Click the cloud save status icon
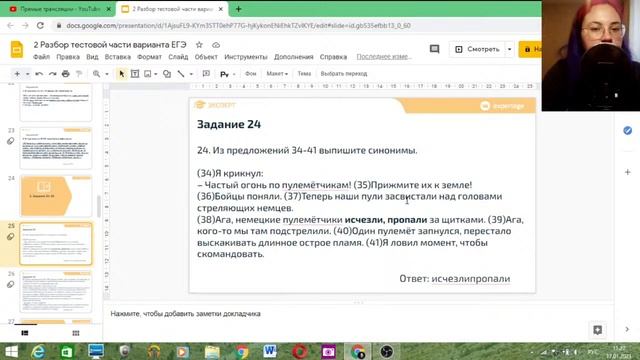 pyautogui.click(x=216, y=45)
